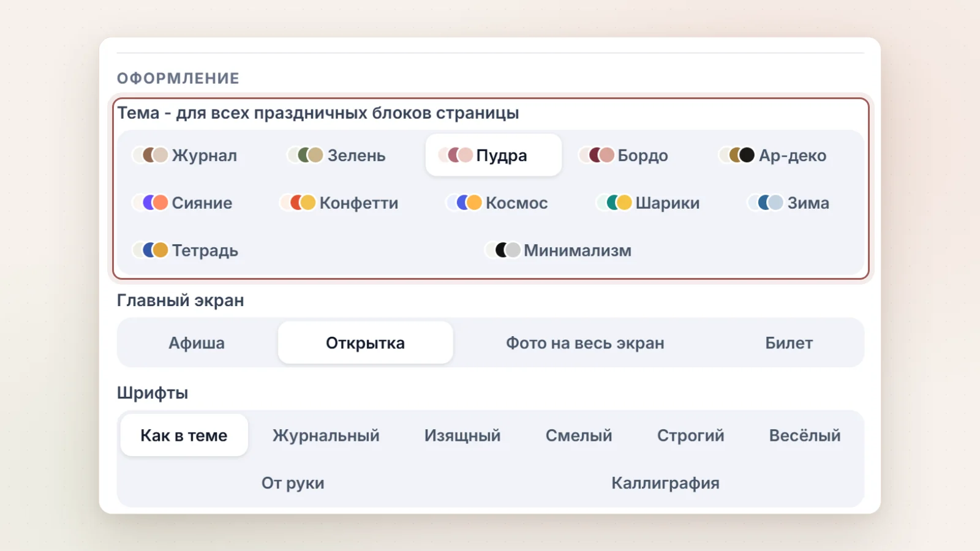The height and width of the screenshot is (551, 980).
Task: Choose the Билет main screen option
Action: coord(789,343)
